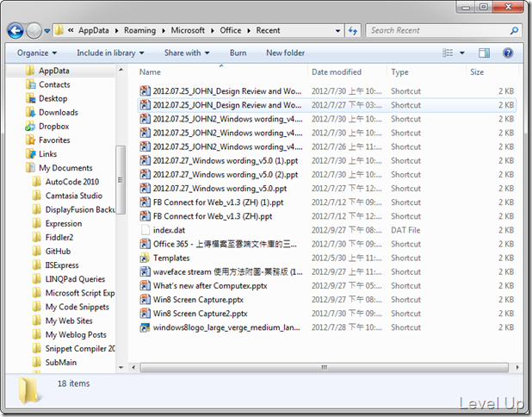The image size is (532, 417).
Task: Sort by the Date modified column header
Action: click(x=348, y=72)
